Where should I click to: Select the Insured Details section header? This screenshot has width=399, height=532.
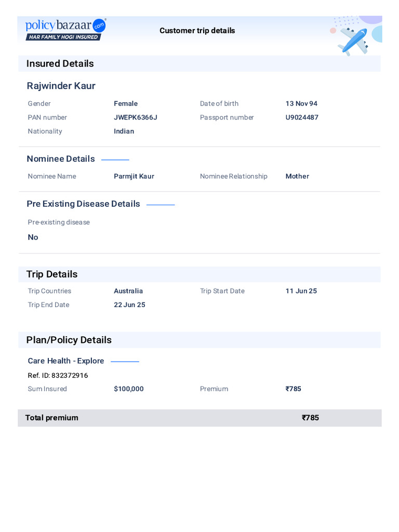(60, 63)
